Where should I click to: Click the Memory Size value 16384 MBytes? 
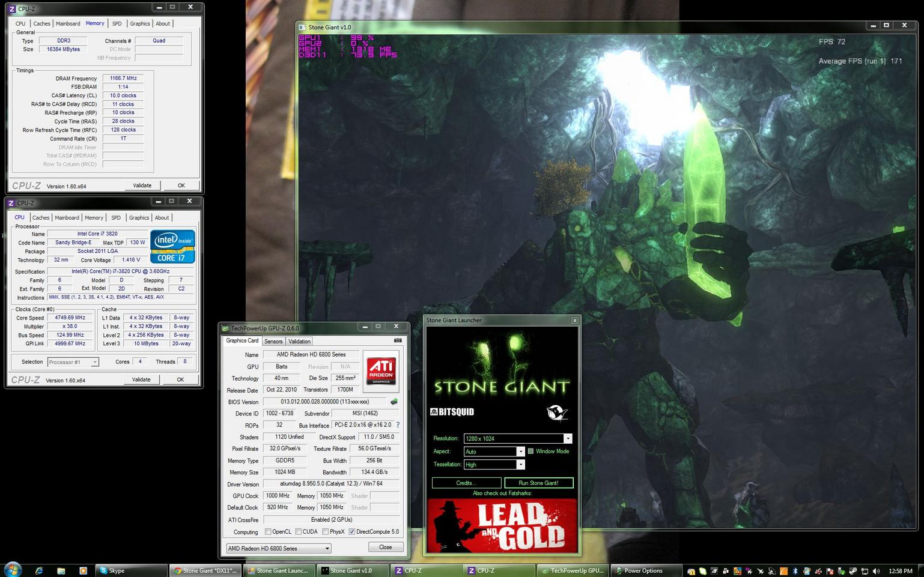tap(63, 49)
